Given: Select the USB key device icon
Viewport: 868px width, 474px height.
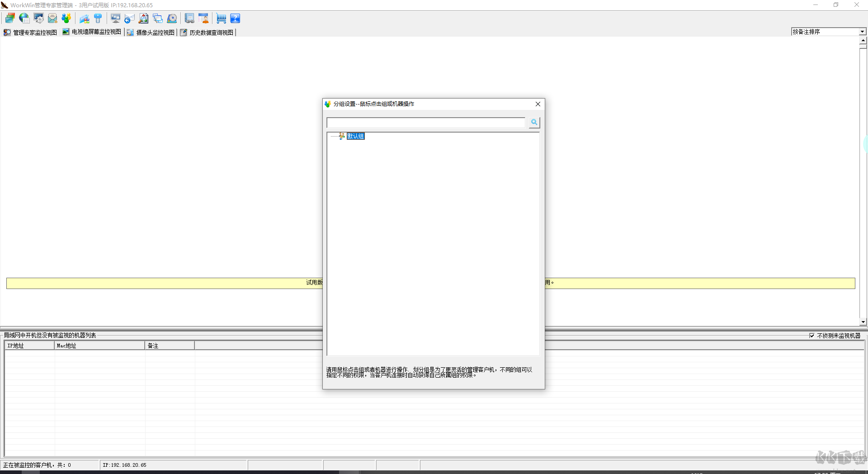Looking at the screenshot, I should [x=98, y=18].
